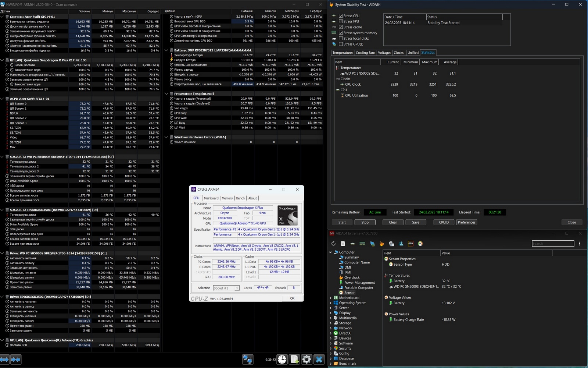Image resolution: width=588 pixels, height=368 pixels.
Task: Click the Close button in System Stability Test
Action: click(572, 222)
